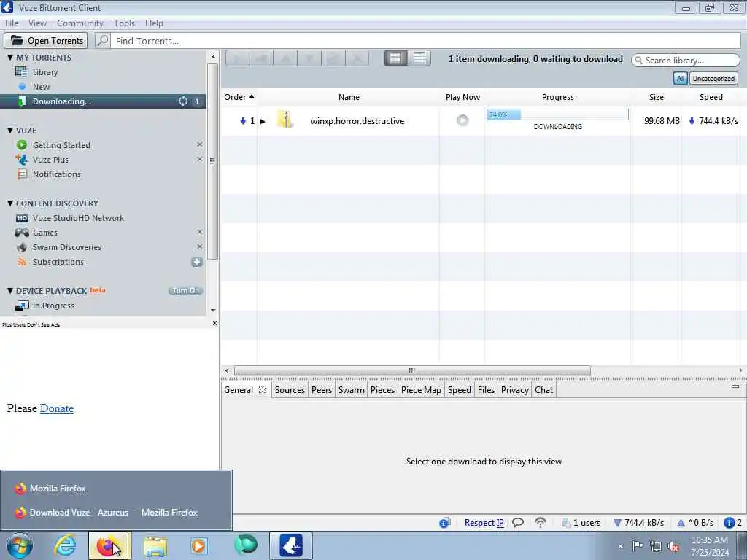Switch to the Piece Map tab
Image resolution: width=747 pixels, height=560 pixels.
(421, 390)
